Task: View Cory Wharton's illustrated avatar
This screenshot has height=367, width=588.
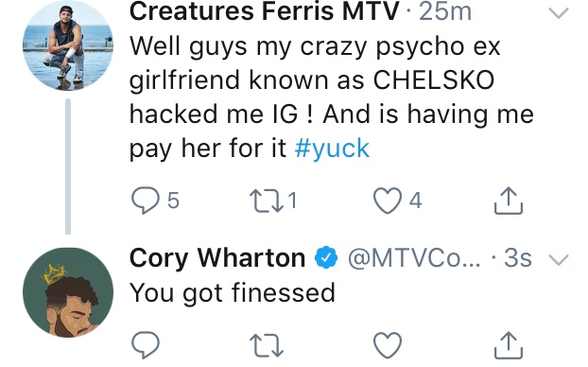Action: pos(68,292)
